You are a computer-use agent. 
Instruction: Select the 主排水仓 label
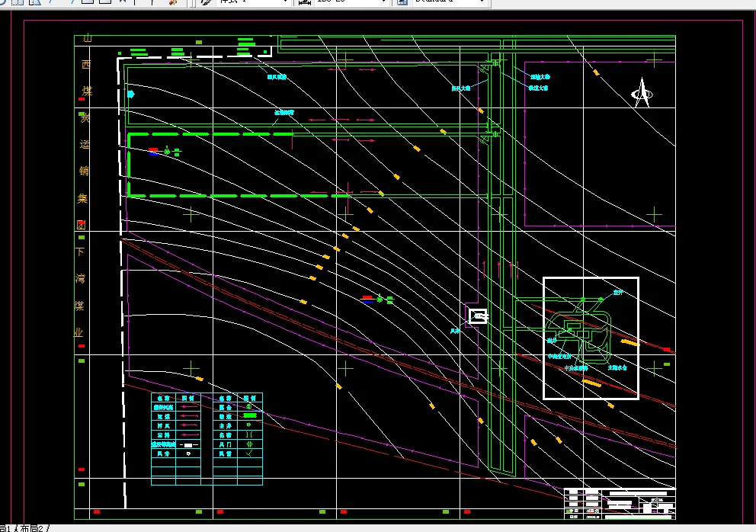(617, 367)
